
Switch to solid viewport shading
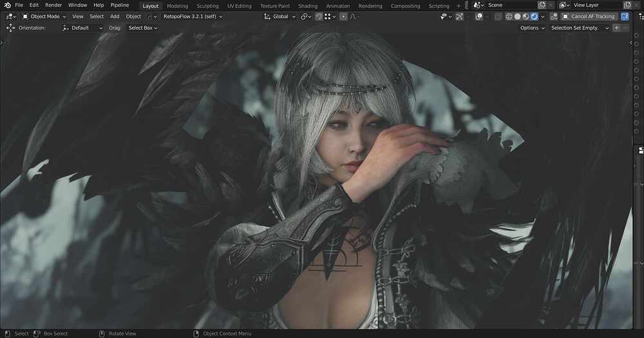(518, 17)
